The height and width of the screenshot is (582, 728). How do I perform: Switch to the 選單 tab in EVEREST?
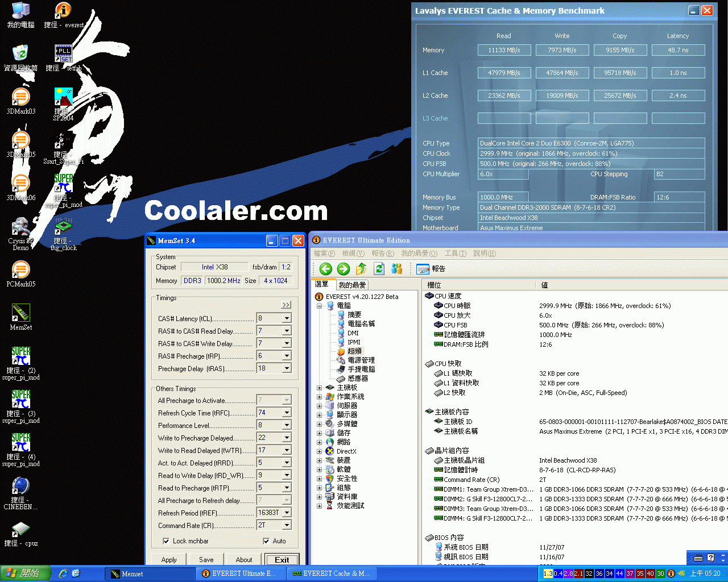pos(322,284)
